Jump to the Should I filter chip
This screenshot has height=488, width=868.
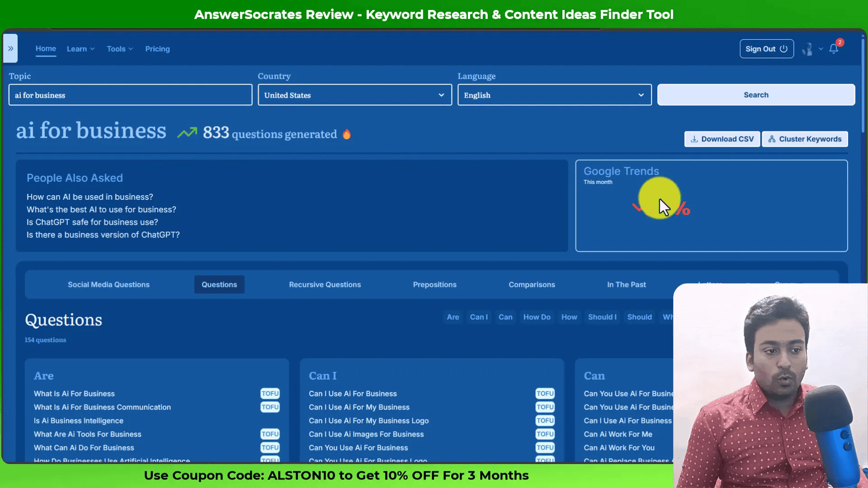click(x=602, y=317)
